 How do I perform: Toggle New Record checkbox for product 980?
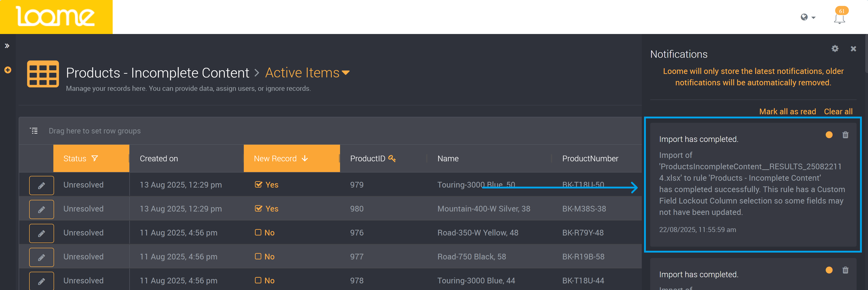click(258, 208)
